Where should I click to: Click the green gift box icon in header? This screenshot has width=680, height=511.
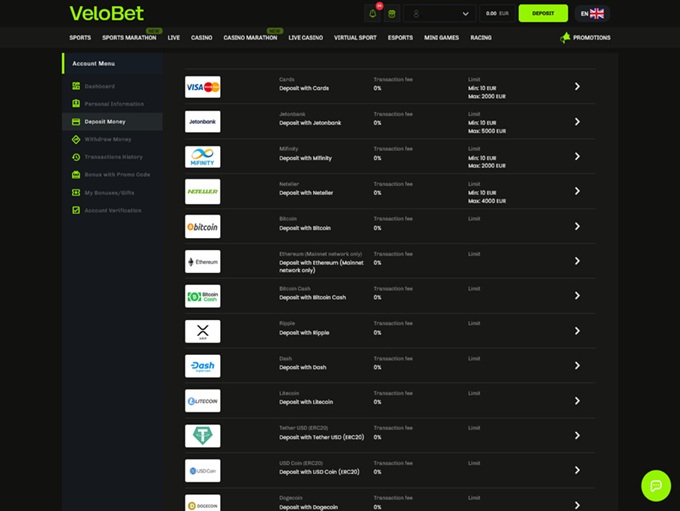[392, 14]
